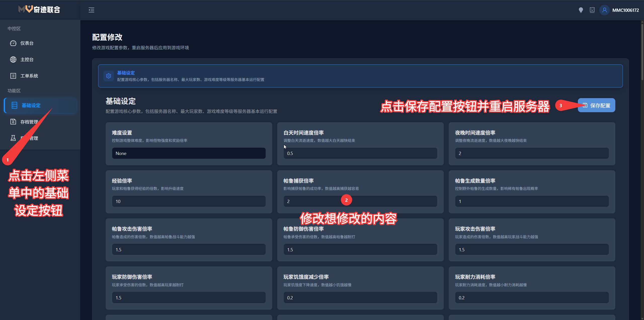
Task: Click the 功能区 sidebar group label
Action: (x=14, y=91)
